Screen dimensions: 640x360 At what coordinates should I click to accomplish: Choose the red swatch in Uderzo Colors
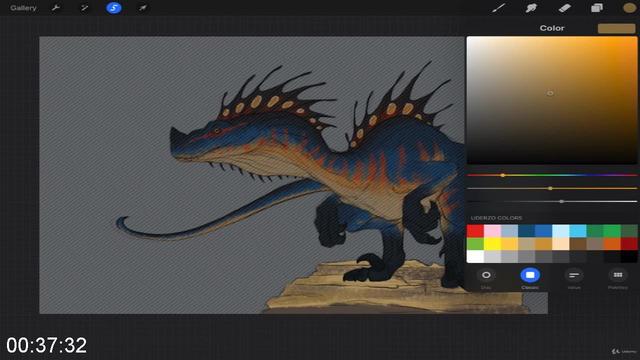[475, 231]
